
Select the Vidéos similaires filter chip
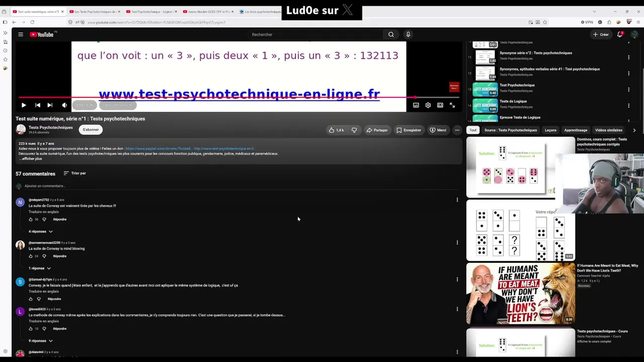click(609, 130)
